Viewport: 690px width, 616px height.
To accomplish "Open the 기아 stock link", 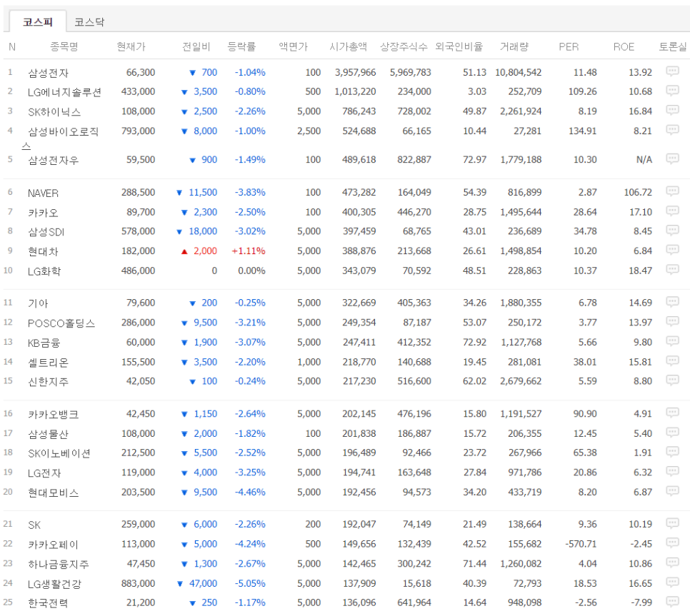I will pyautogui.click(x=38, y=303).
